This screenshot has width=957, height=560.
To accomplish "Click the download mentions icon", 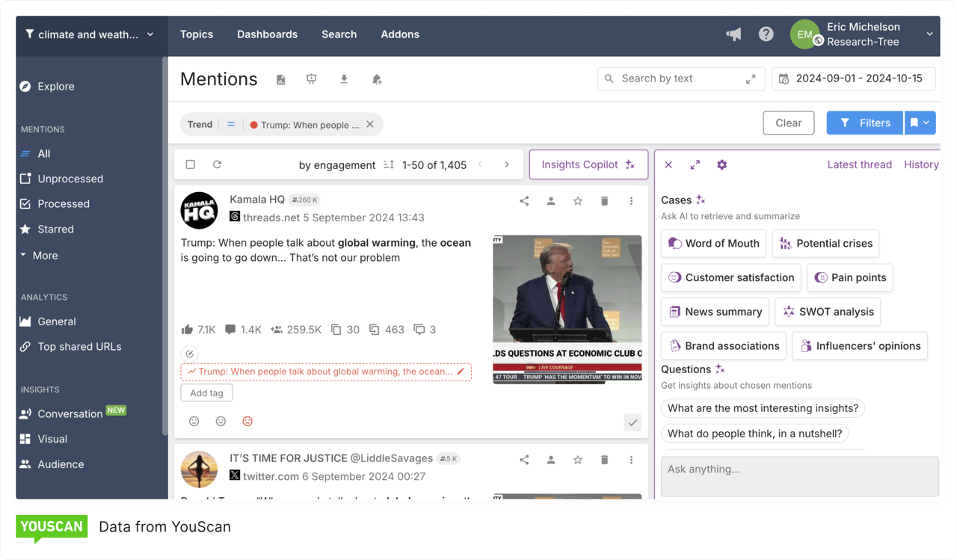I will coord(344,79).
